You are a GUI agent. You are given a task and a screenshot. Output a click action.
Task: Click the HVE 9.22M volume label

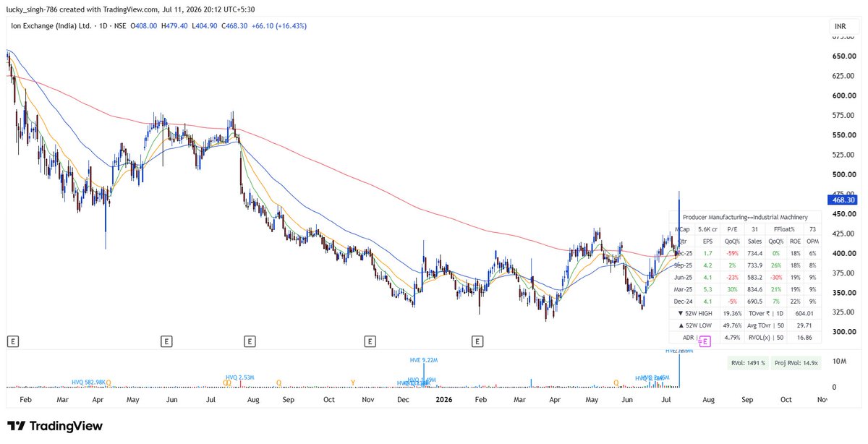click(x=423, y=359)
